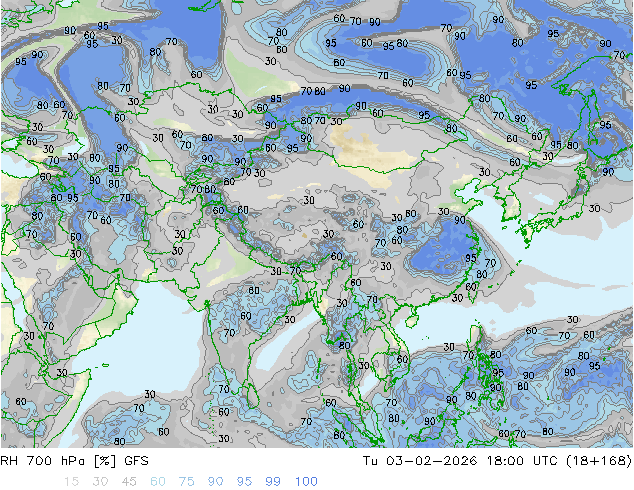Select legend value 75
The image size is (634, 490).
pyautogui.click(x=186, y=481)
